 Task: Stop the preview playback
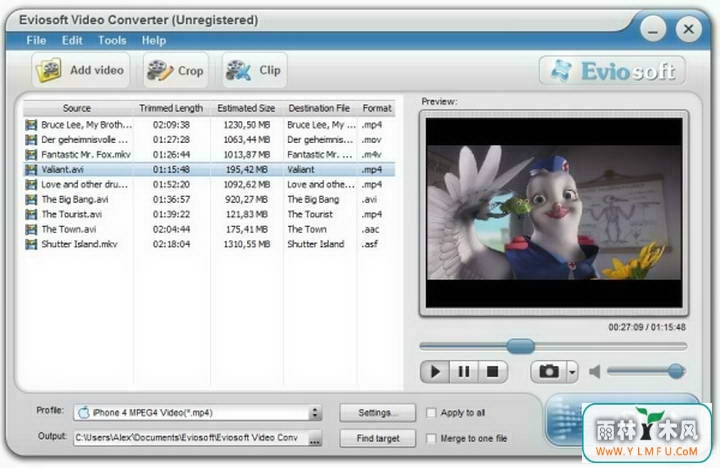493,371
